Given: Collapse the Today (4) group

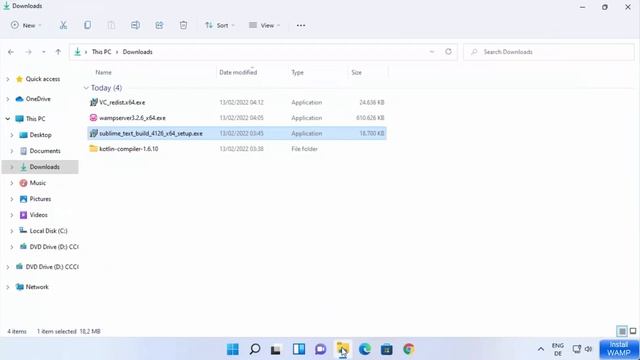Looking at the screenshot, I should click(x=86, y=88).
